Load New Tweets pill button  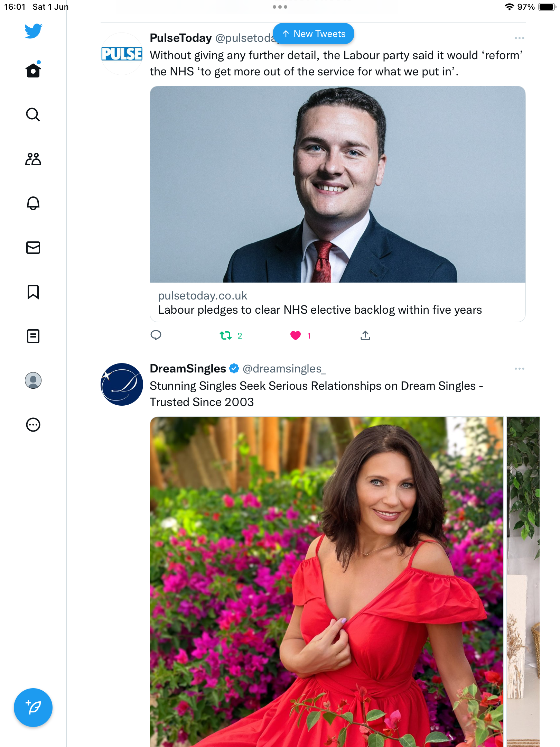point(314,34)
